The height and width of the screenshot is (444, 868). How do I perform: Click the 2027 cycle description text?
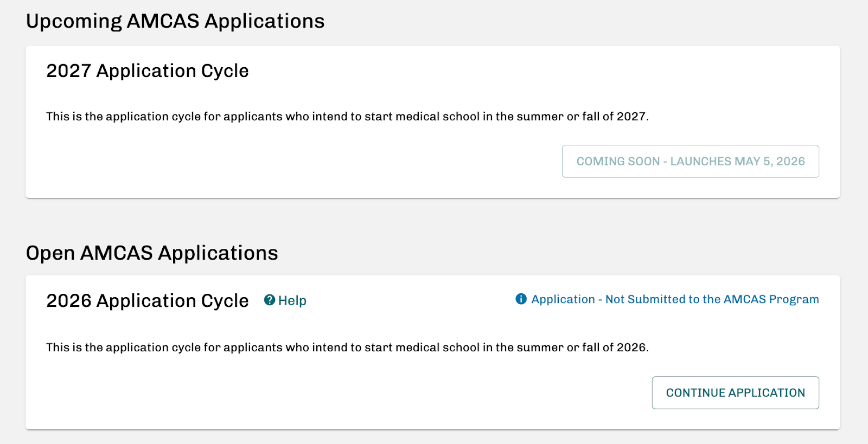(348, 116)
